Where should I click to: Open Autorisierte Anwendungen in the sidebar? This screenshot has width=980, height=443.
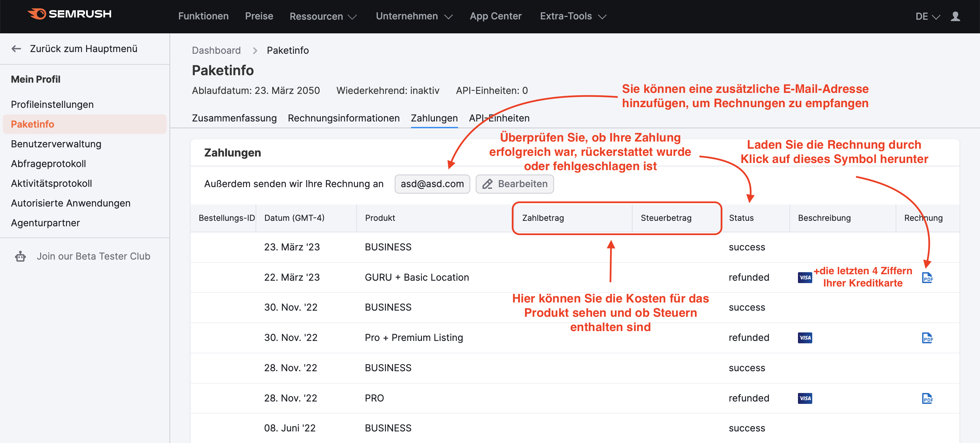[70, 203]
